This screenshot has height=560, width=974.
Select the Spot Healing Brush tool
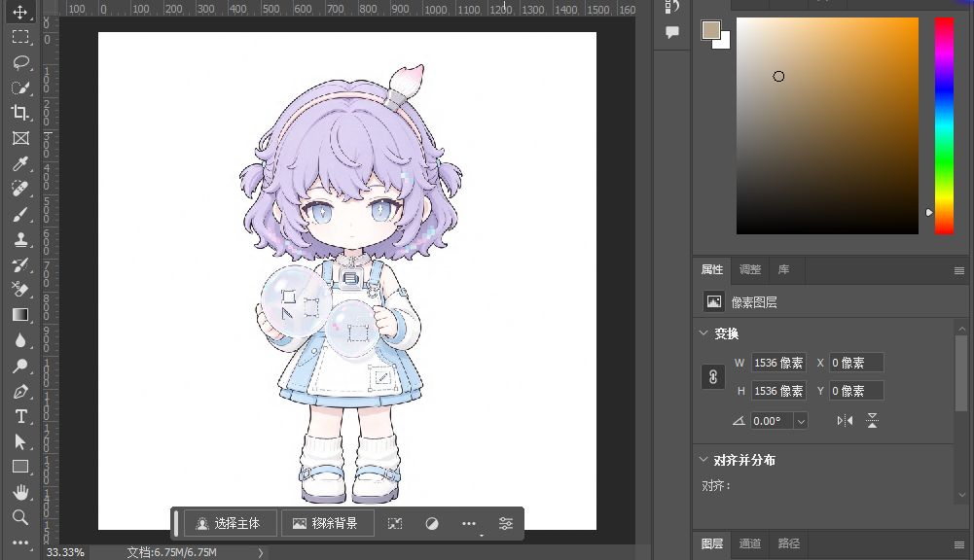pos(19,189)
